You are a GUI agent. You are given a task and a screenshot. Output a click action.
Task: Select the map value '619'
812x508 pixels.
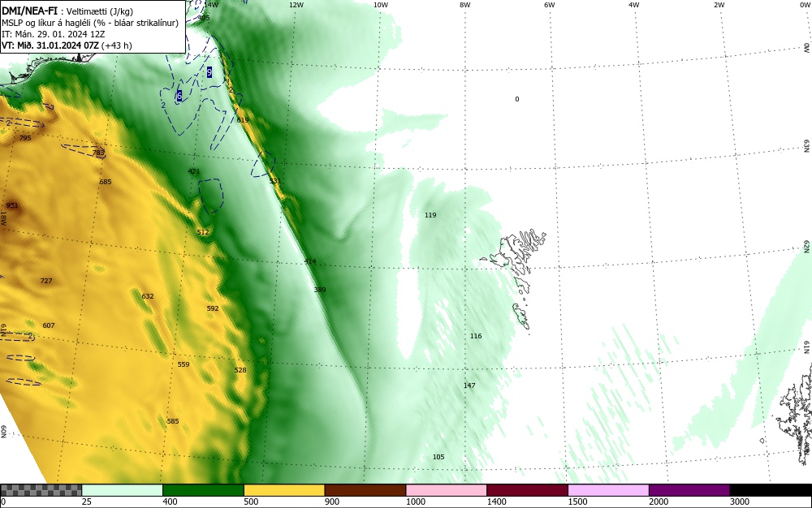coord(242,120)
